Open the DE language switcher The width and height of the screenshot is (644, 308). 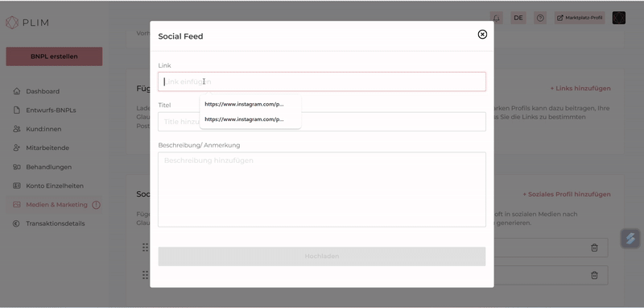518,18
